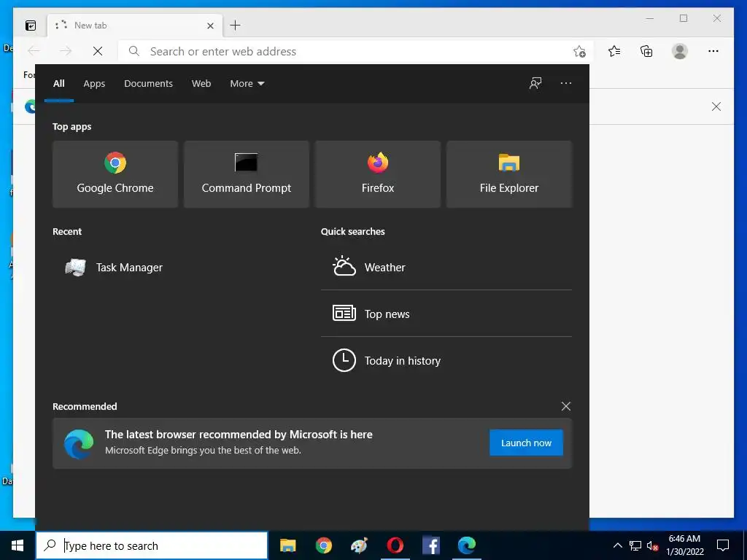Open Edge Settings and more menu
747x560 pixels.
pyautogui.click(x=713, y=51)
